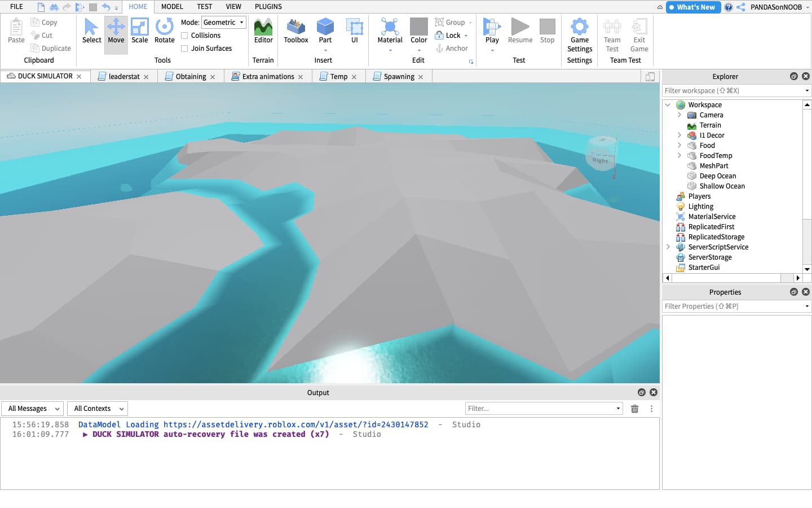Viewport: 812px width, 508px height.
Task: Expand the FoodTemp model
Action: pyautogui.click(x=679, y=156)
